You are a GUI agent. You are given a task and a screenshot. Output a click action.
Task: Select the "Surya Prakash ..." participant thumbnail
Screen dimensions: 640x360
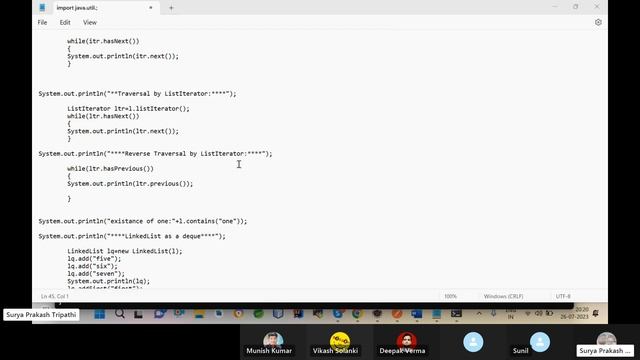click(606, 342)
